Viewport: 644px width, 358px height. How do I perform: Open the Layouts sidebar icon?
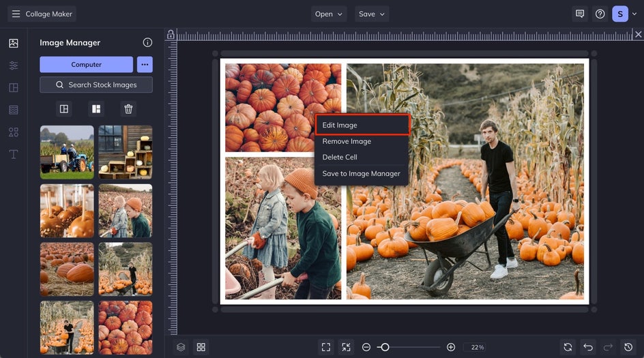click(x=14, y=88)
